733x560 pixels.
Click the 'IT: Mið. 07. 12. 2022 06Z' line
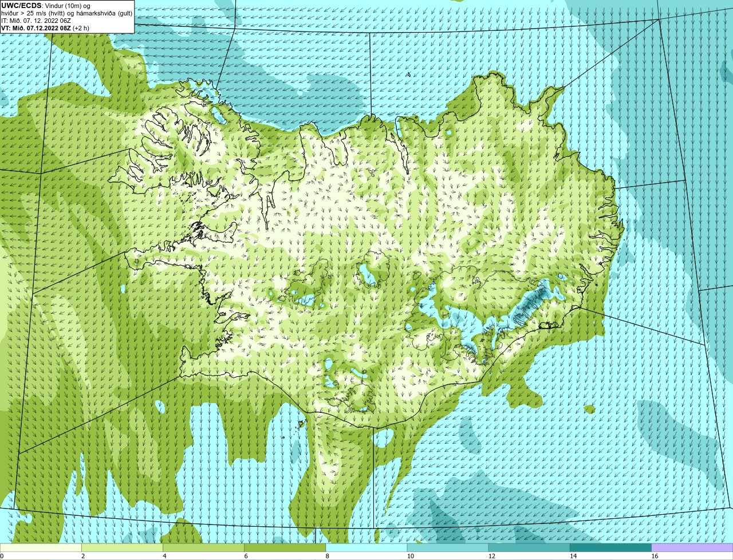(x=36, y=21)
